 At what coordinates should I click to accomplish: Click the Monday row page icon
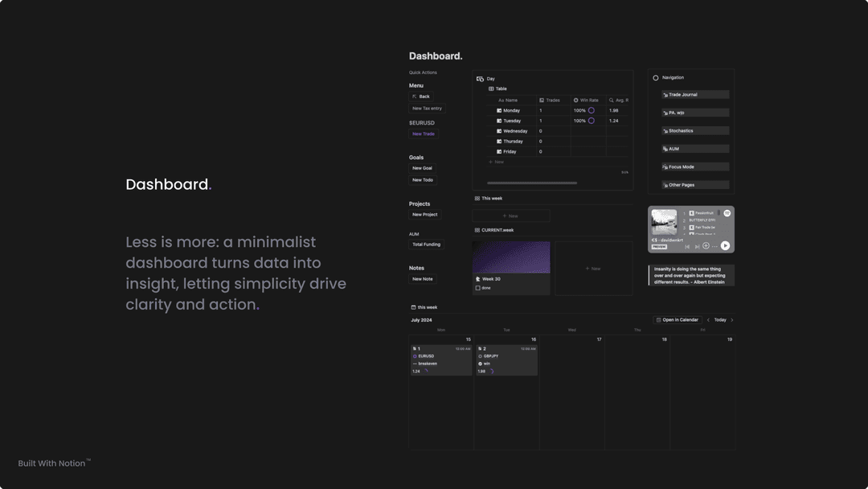coord(499,110)
